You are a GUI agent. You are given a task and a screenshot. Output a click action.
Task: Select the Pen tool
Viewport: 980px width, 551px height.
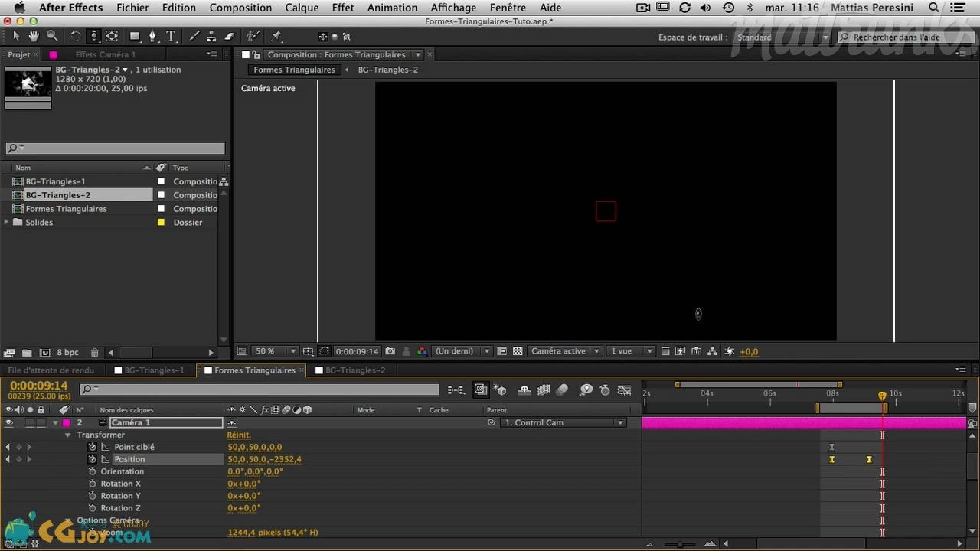point(152,36)
